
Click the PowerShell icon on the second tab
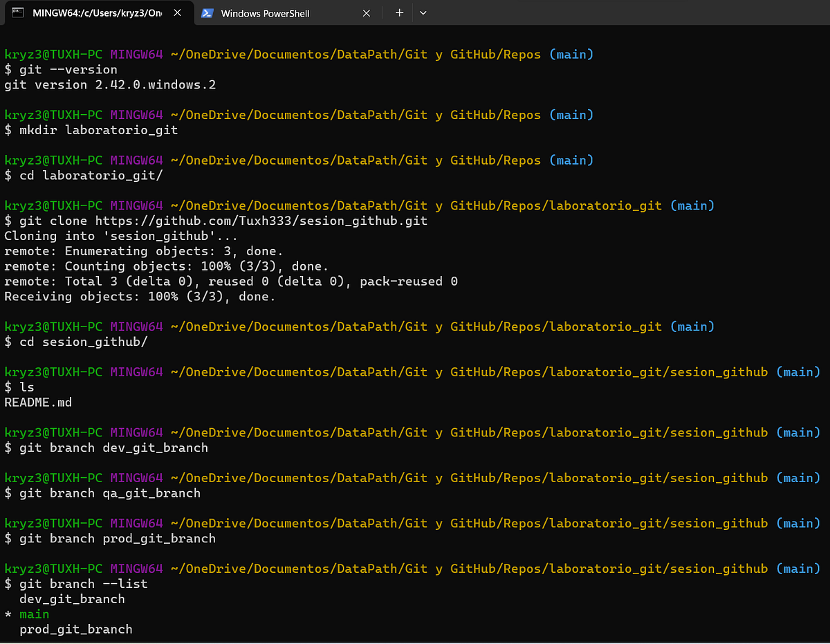207,12
